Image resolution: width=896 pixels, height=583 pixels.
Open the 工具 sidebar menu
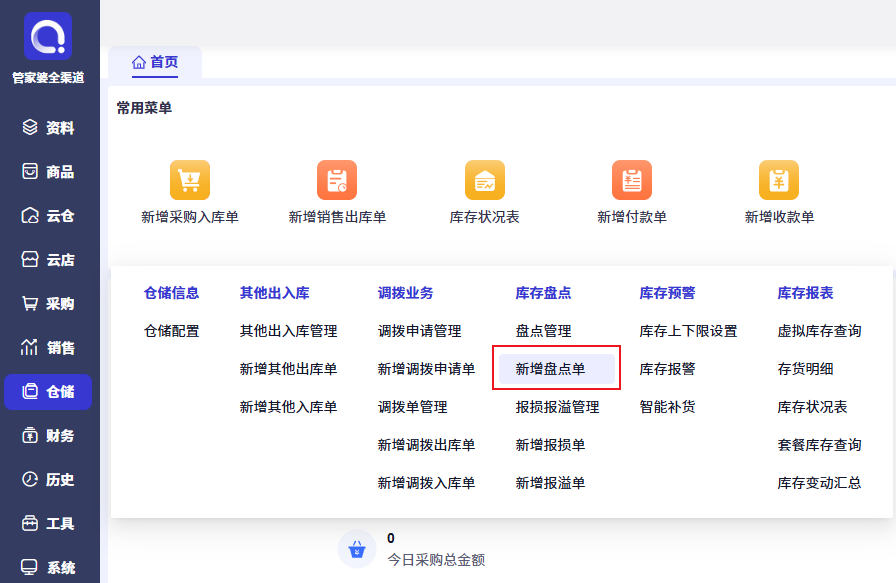pyautogui.click(x=48, y=524)
